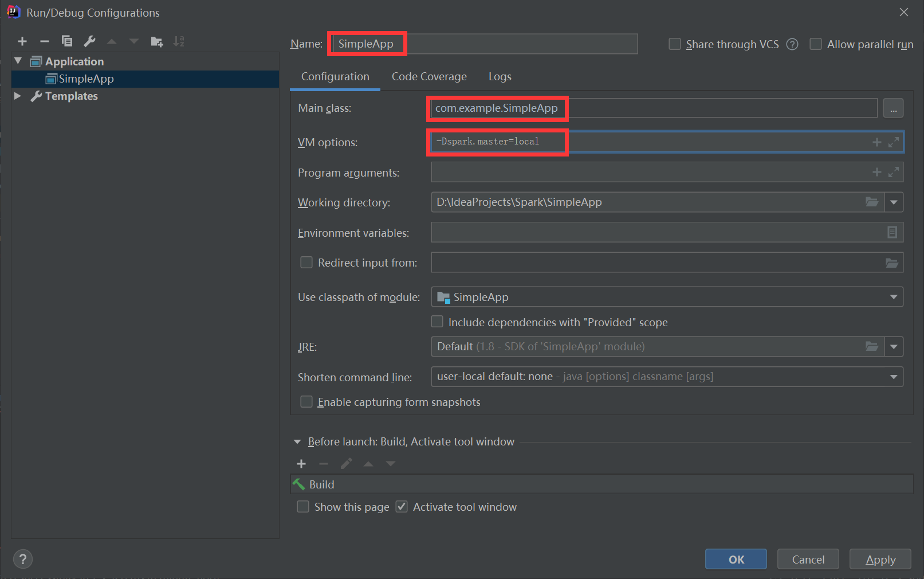Screen dimensions: 924x579
Task: Create new folder for configurations
Action: point(156,41)
